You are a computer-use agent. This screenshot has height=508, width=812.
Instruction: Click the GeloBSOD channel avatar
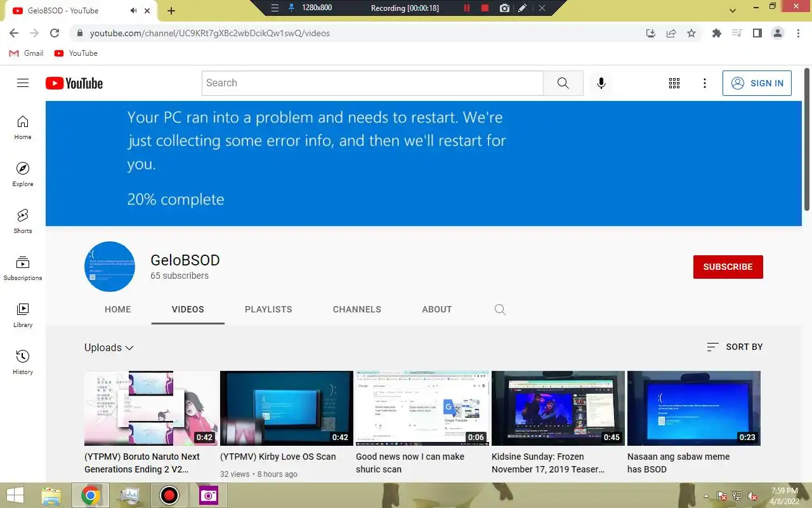[110, 267]
